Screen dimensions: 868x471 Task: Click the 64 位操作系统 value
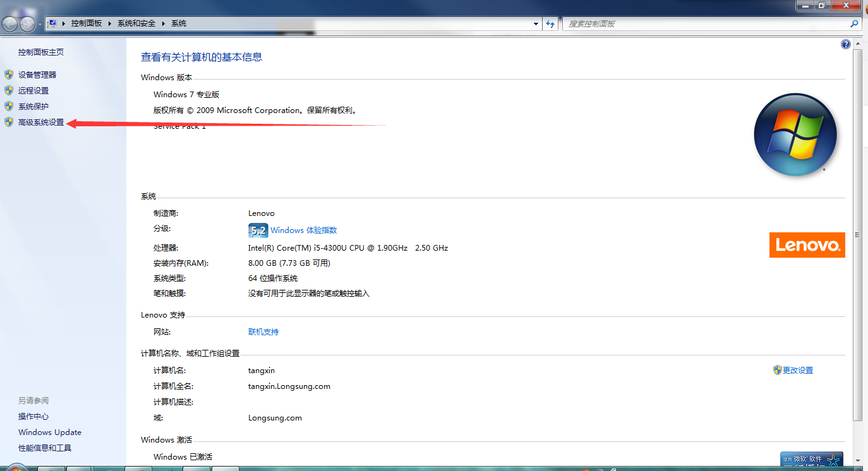tap(273, 278)
